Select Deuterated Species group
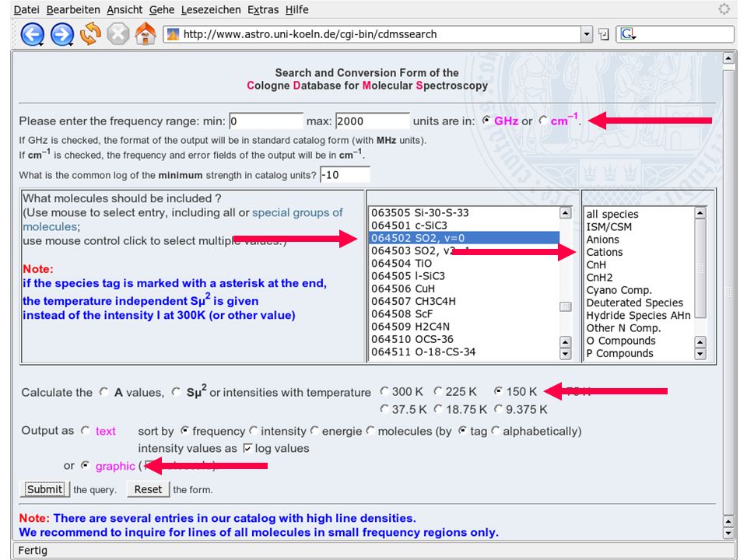This screenshot has height=560, width=747. (640, 303)
